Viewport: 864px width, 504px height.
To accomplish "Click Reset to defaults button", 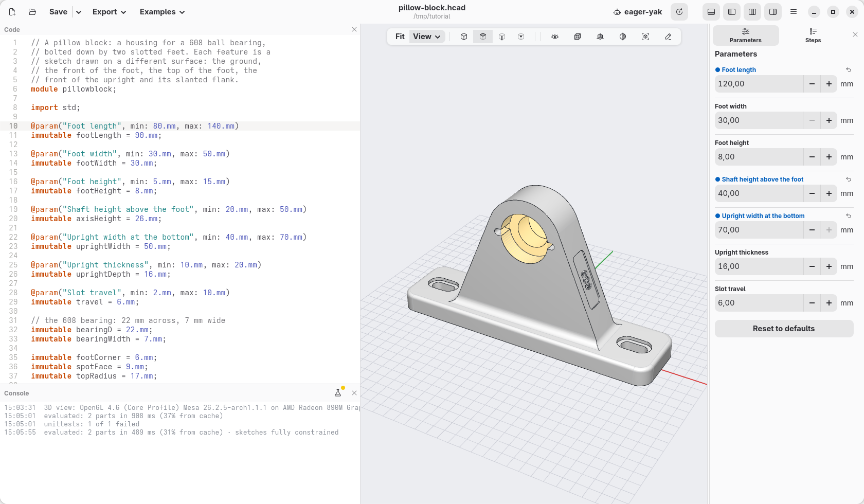I will (784, 329).
